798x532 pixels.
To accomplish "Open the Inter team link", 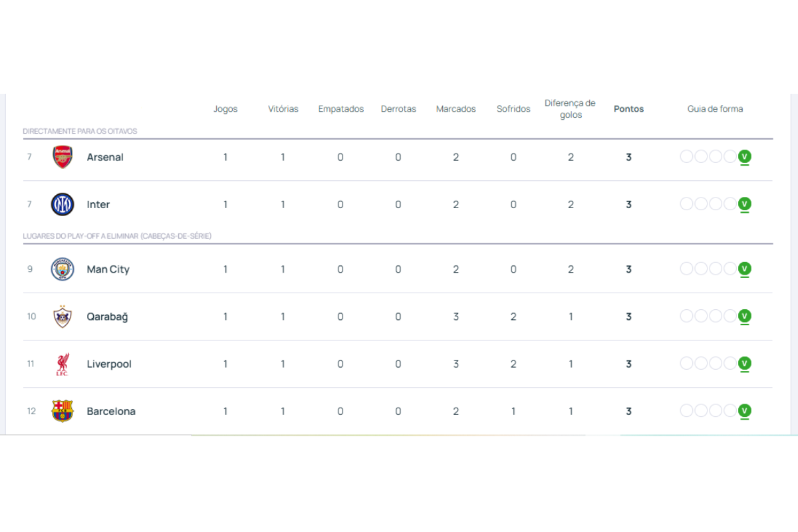I will point(98,204).
